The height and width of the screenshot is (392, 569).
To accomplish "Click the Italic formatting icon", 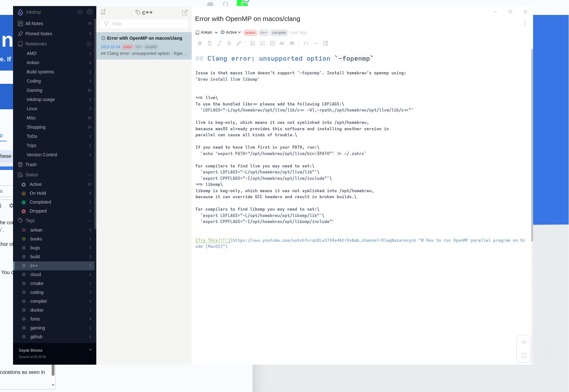I will 219,43.
